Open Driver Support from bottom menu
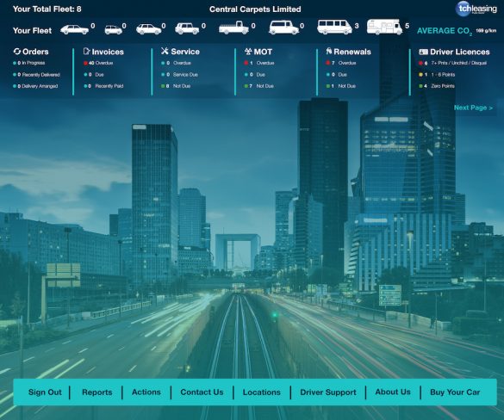The width and height of the screenshot is (504, 420). [328, 392]
